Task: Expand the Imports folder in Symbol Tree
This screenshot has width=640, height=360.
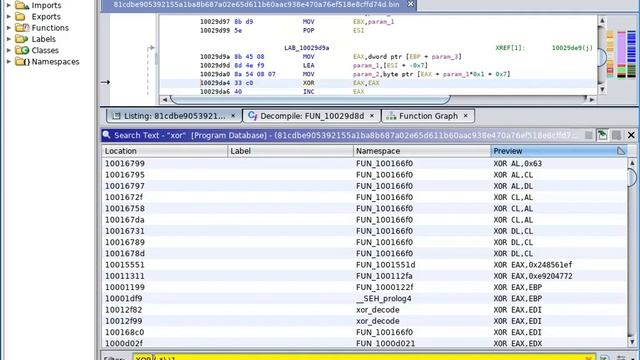Action: click(9, 5)
